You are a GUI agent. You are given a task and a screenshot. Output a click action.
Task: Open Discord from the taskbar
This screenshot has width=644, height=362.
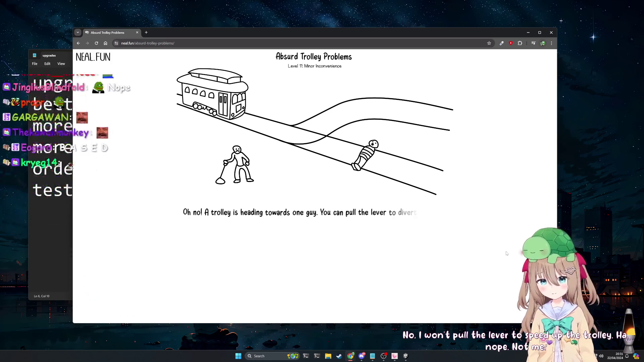(x=362, y=356)
